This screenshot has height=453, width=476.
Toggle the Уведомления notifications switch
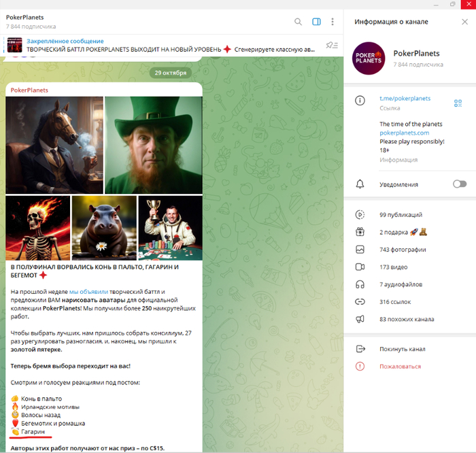point(460,184)
